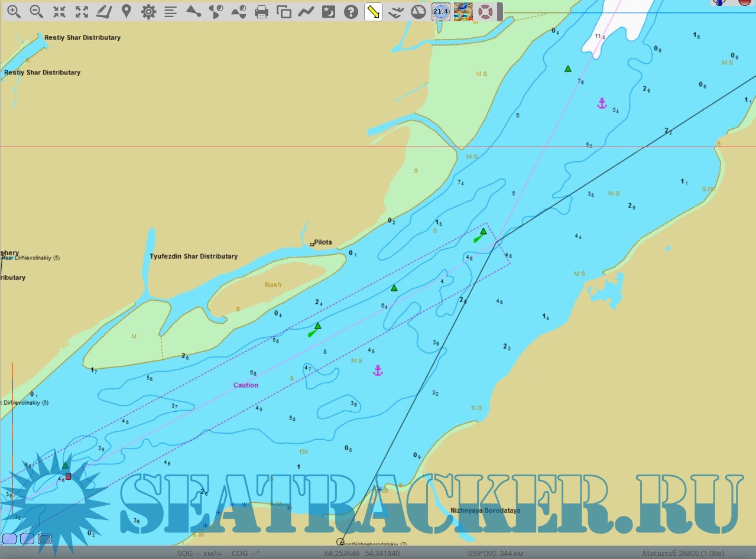Click the zoom out magnifier icon
The image size is (756, 559).
pos(36,12)
